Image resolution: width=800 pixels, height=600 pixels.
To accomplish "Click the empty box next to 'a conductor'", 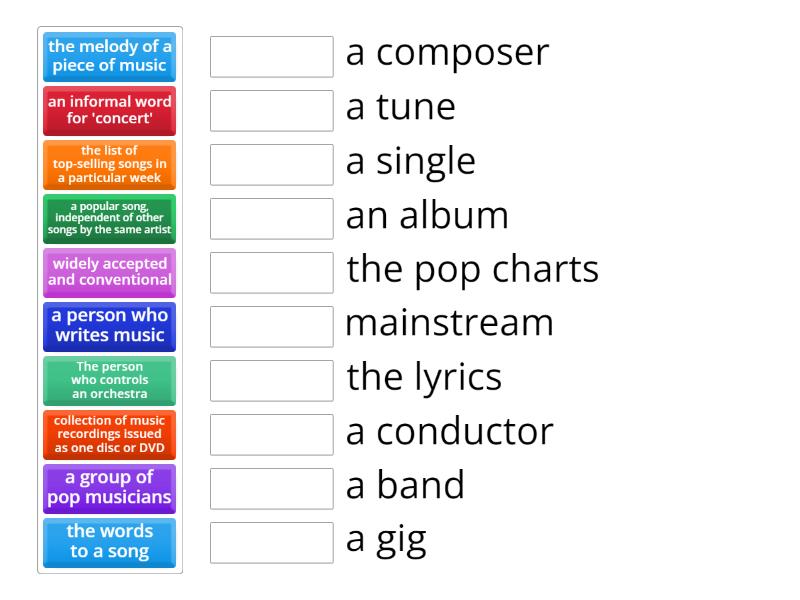I will [x=271, y=434].
